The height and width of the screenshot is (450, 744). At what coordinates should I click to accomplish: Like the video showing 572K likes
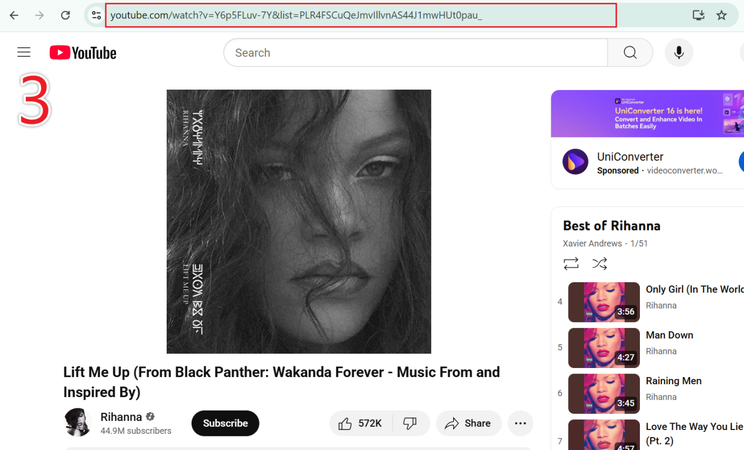coord(360,423)
